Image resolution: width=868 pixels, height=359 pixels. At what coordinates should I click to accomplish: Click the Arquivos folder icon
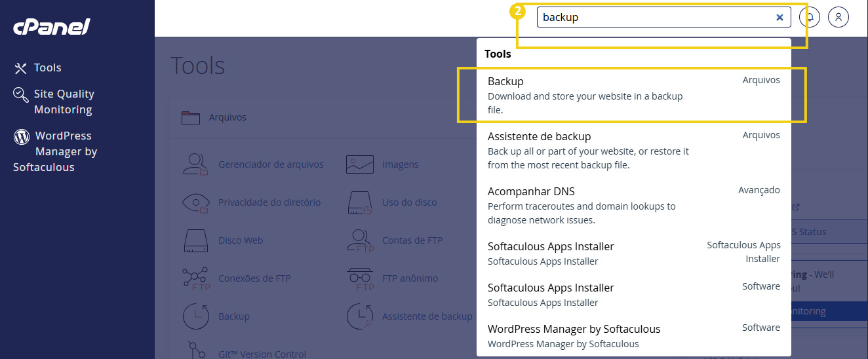pyautogui.click(x=191, y=117)
